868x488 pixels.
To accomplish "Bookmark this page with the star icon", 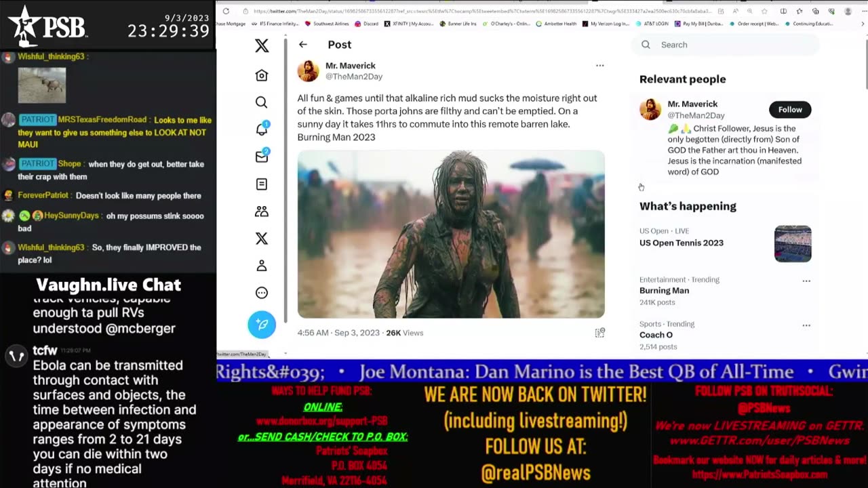I will coord(764,11).
